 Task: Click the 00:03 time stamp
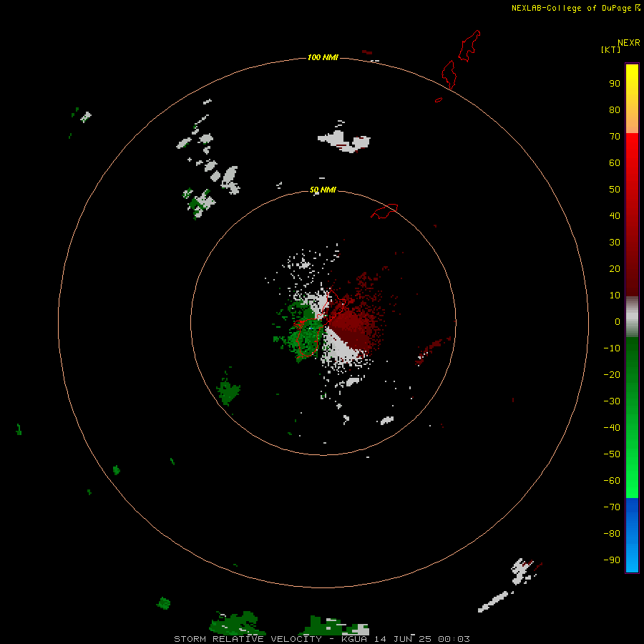(454, 639)
